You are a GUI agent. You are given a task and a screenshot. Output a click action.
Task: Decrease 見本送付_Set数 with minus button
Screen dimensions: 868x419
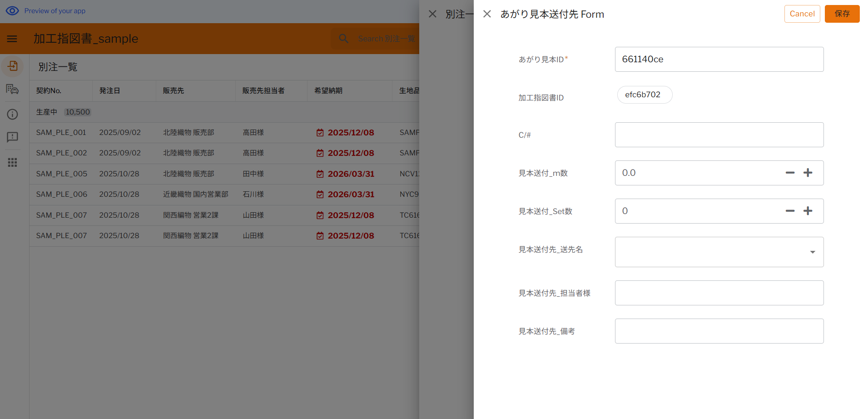click(x=790, y=211)
